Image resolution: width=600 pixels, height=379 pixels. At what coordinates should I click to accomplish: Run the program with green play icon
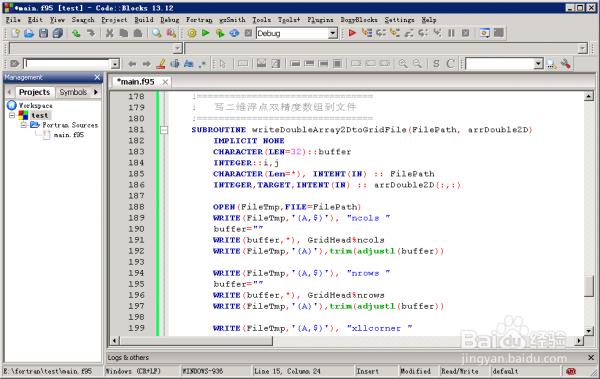(x=206, y=33)
